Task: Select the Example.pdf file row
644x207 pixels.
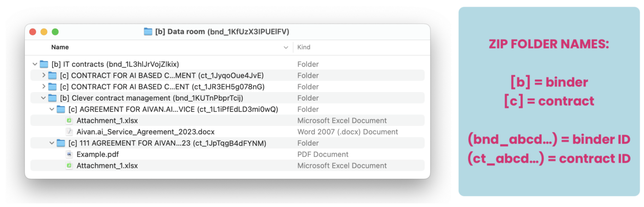Action: [x=184, y=155]
